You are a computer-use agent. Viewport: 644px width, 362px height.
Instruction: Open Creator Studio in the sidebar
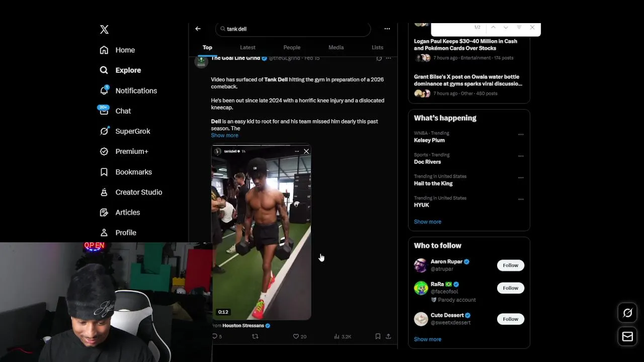[x=131, y=192]
